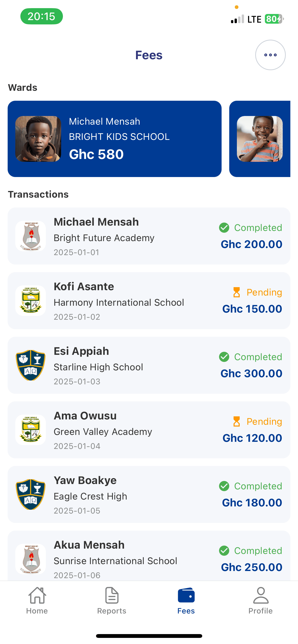The height and width of the screenshot is (644, 298).
Task: Tap Sunrise International School crest
Action: pos(31,559)
